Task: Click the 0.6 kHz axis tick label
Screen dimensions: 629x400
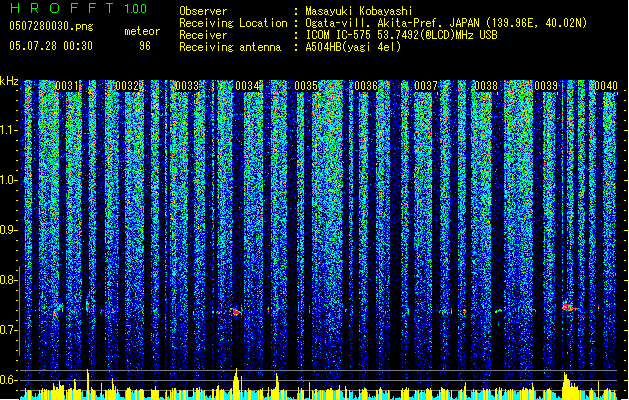Action: point(9,380)
